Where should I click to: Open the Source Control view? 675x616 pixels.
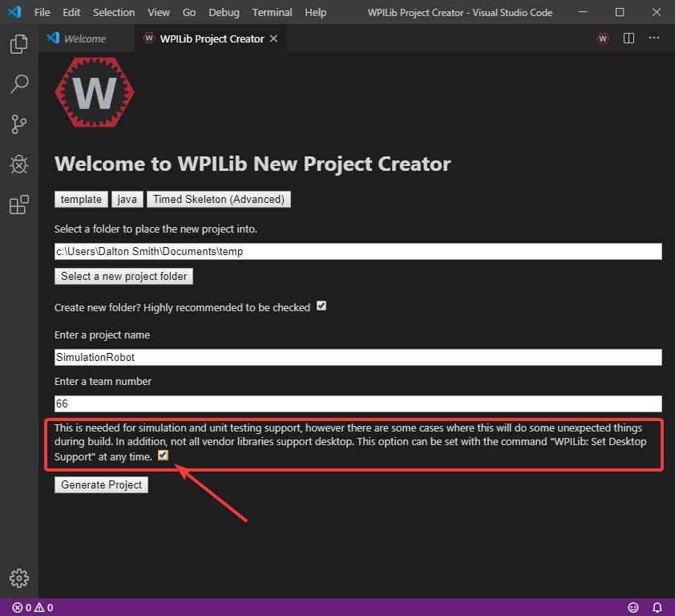tap(18, 124)
